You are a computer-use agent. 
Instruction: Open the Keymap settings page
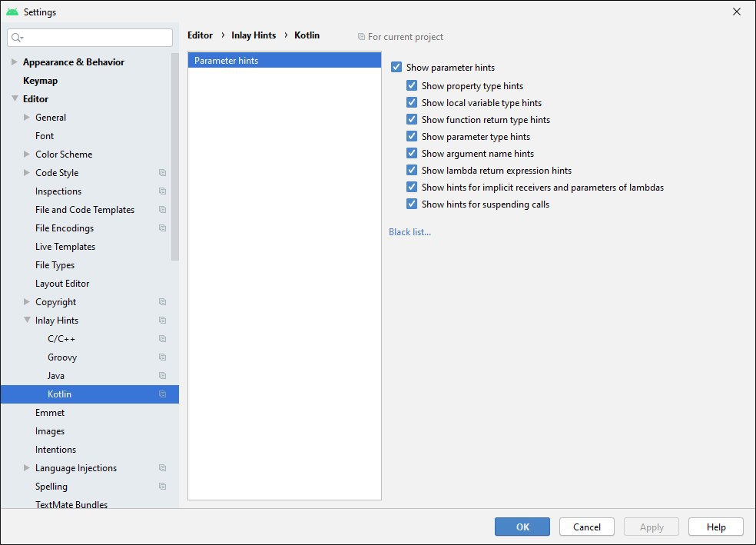point(41,81)
